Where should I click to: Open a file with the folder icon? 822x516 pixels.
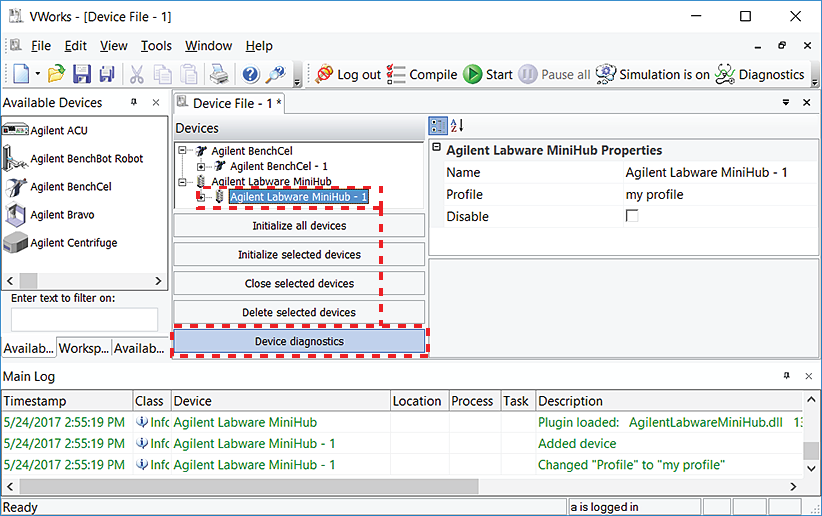[x=57, y=74]
